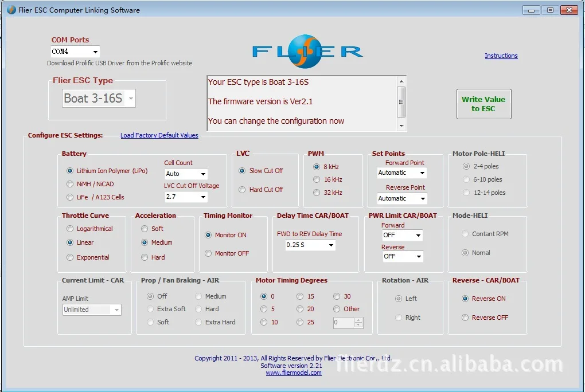
Task: Click 'Software version 2.21' text
Action: [291, 366]
